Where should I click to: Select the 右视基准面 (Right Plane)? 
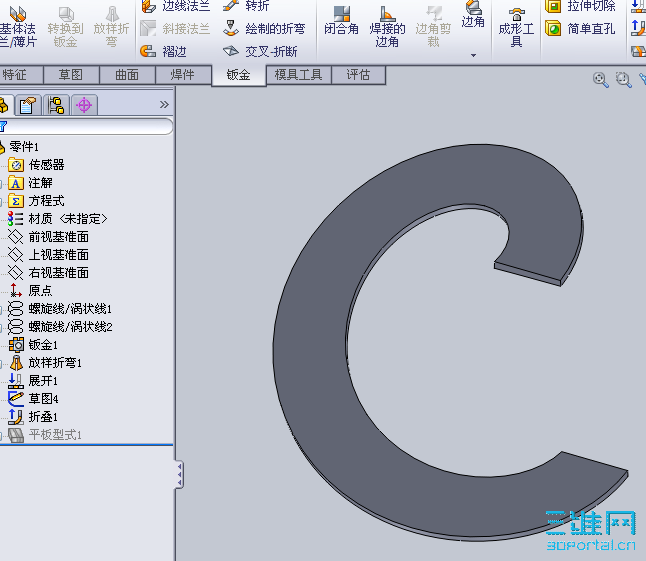coord(49,273)
